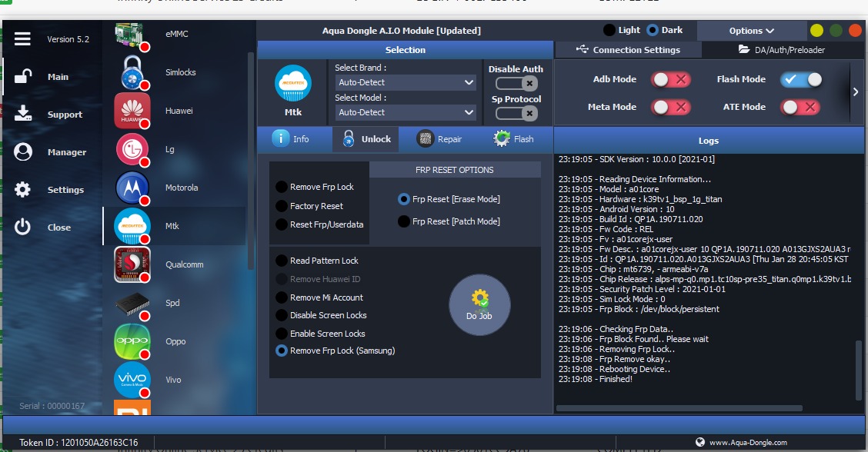Click the Manager user icon
Viewport: 868px width, 452px height.
coord(22,151)
